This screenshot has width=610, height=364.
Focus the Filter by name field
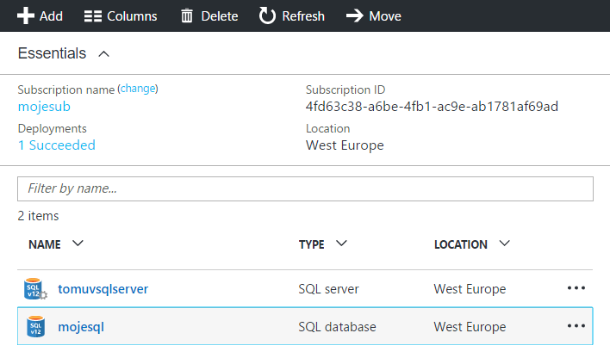305,188
